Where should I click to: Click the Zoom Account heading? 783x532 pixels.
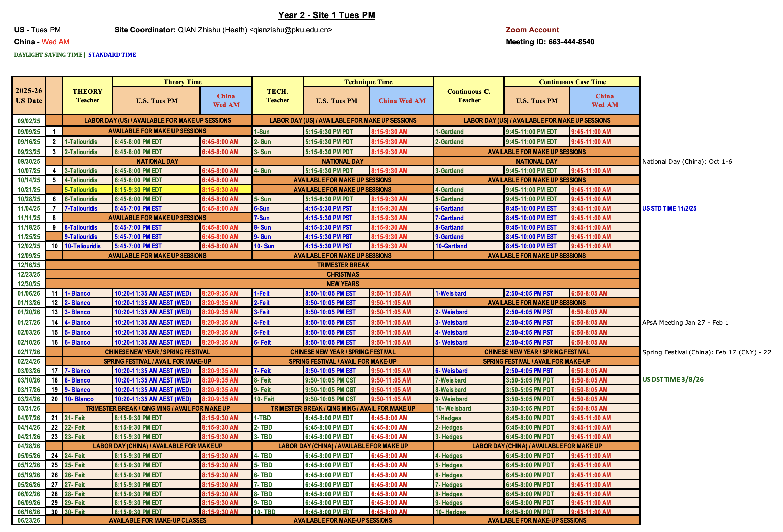pos(532,30)
